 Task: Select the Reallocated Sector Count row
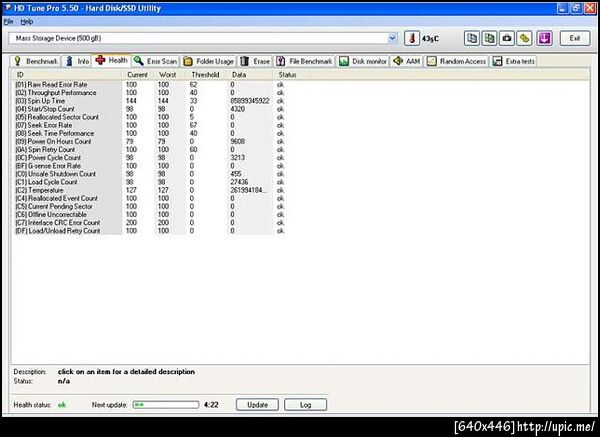click(150, 117)
